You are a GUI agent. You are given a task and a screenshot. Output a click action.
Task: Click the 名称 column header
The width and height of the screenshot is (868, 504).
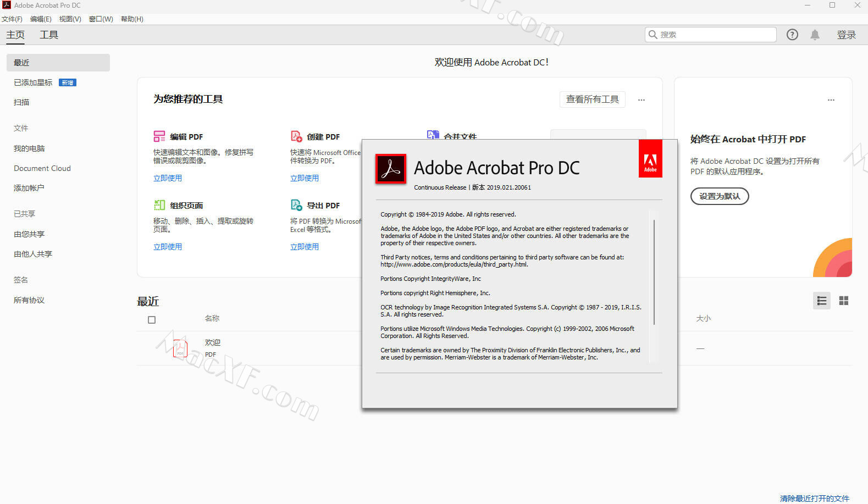(x=212, y=318)
